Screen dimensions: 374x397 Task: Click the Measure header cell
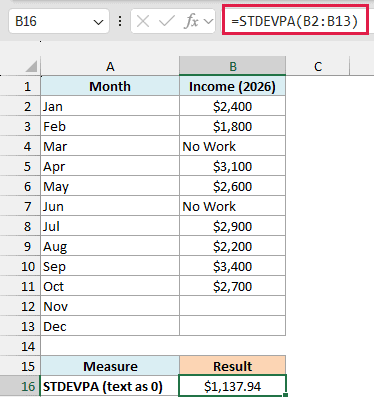pos(110,366)
